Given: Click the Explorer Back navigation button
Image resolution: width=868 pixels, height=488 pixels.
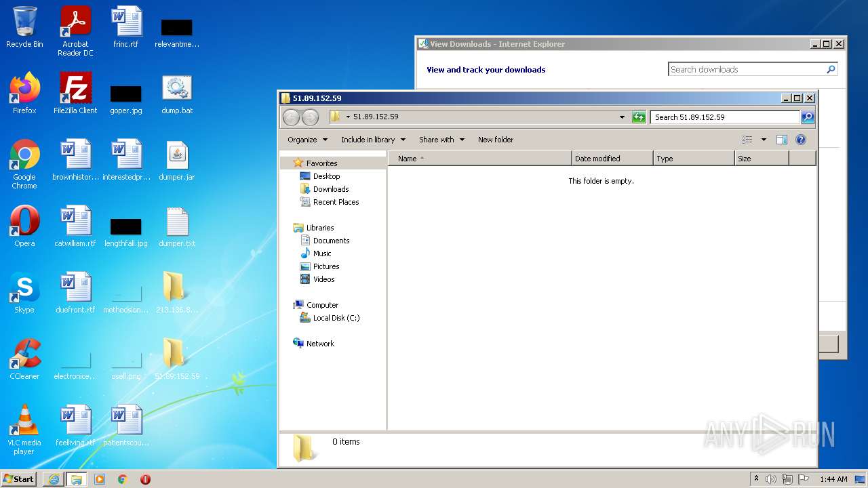Looking at the screenshot, I should pos(291,117).
